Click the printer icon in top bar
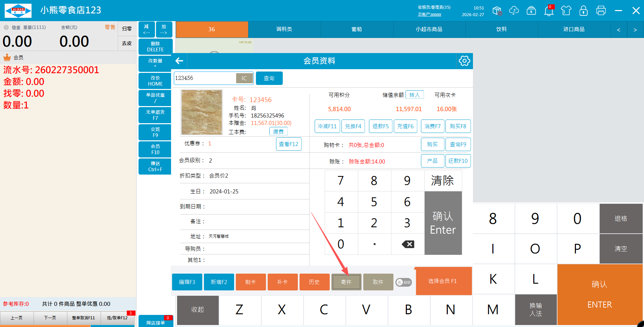The image size is (644, 327). (601, 11)
